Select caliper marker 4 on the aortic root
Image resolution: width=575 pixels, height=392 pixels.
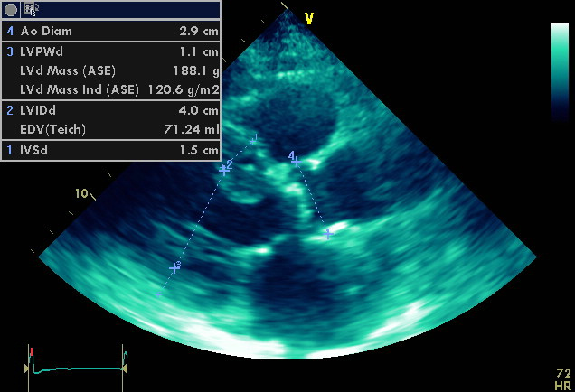295,160
